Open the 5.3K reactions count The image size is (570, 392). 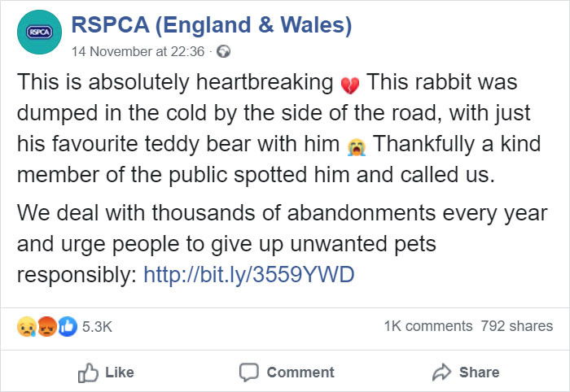97,327
